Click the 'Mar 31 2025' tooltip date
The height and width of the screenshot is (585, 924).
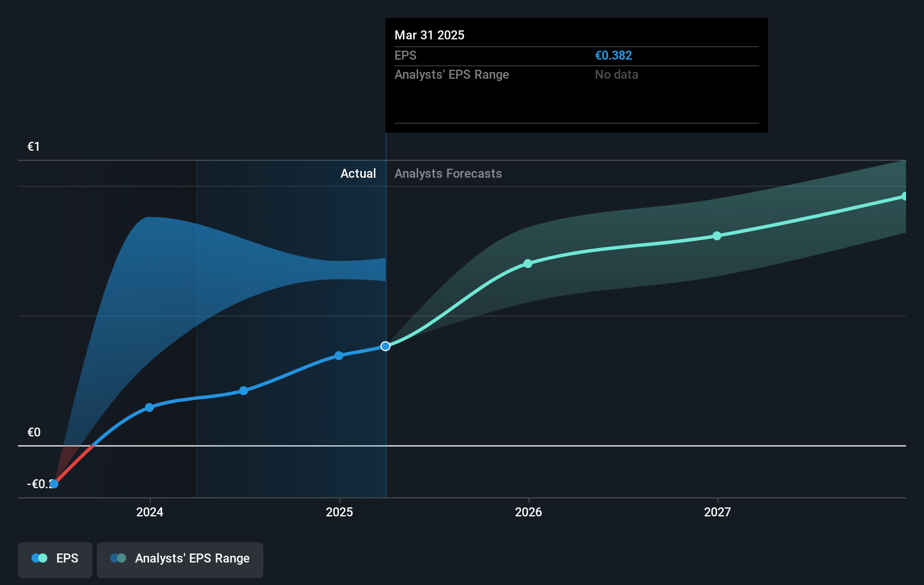click(x=429, y=35)
